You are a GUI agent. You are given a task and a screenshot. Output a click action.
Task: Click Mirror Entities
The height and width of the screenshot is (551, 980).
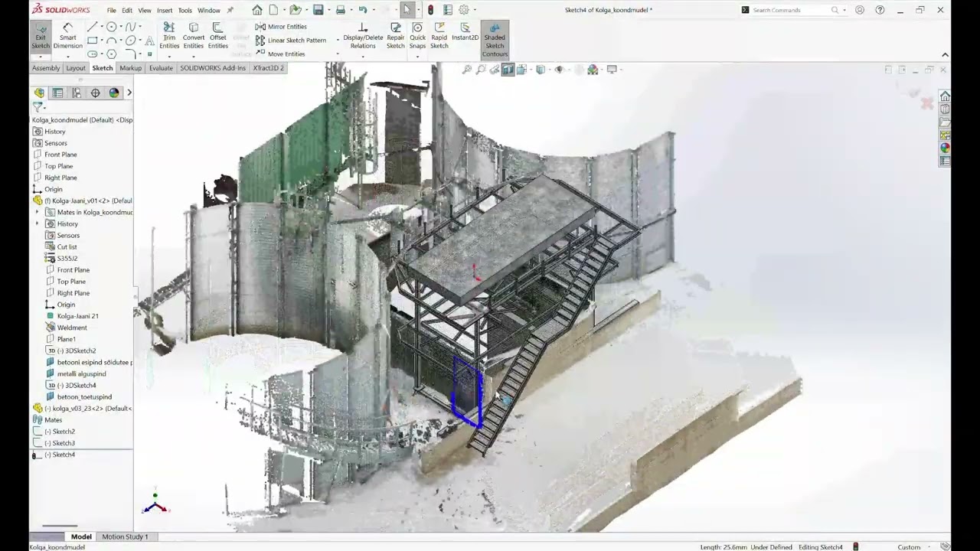tap(281, 27)
